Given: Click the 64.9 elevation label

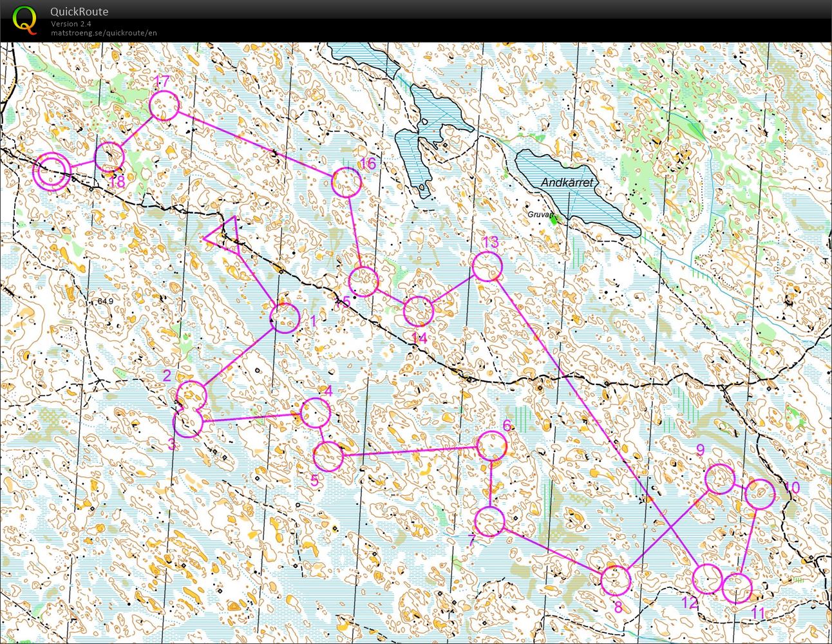Looking at the screenshot, I should [x=106, y=301].
